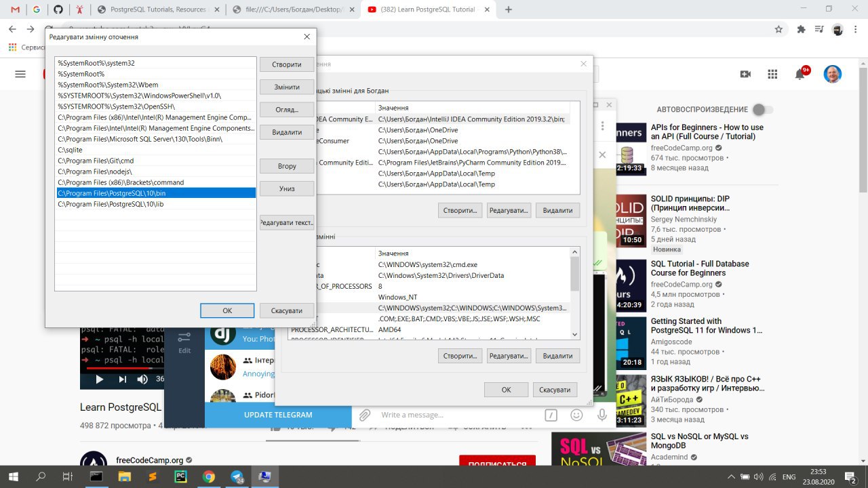Skip to next YouTube video

click(x=122, y=380)
